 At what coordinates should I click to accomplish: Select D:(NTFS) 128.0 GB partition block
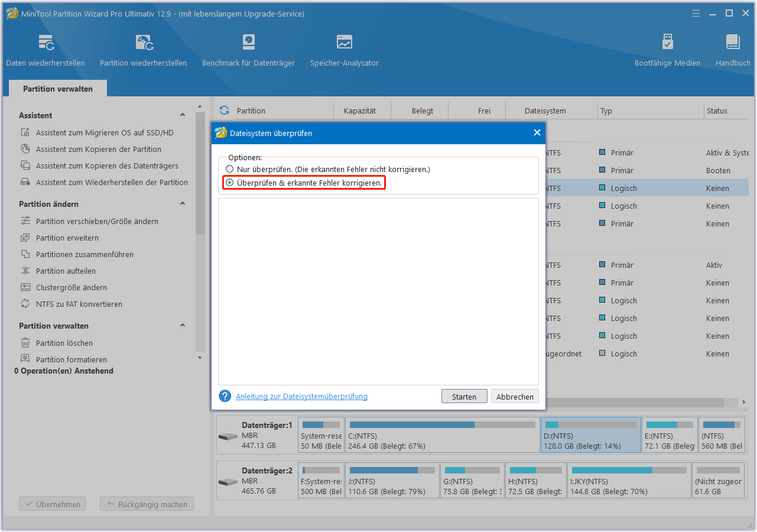coord(590,435)
